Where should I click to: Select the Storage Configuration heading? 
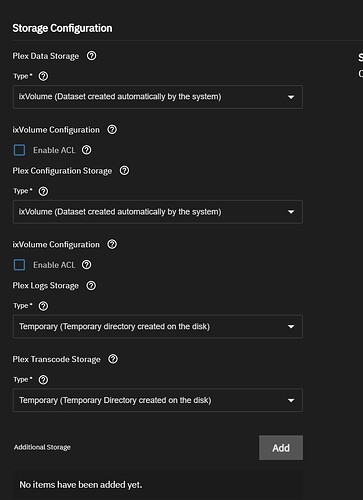(x=62, y=28)
